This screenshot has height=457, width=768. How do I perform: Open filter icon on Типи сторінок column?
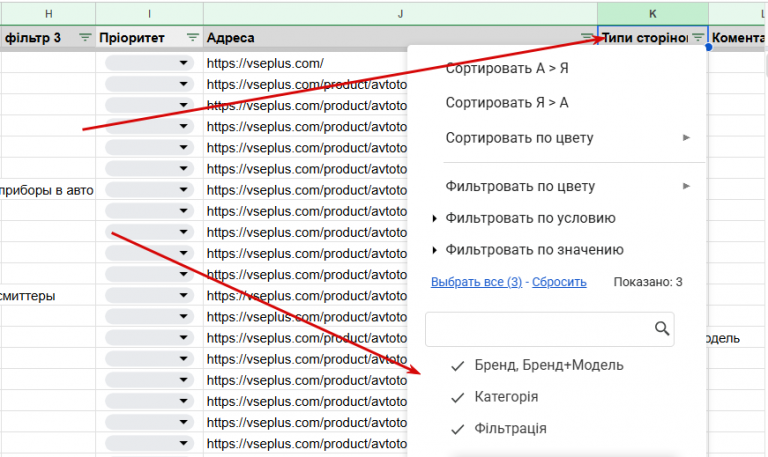[698, 38]
